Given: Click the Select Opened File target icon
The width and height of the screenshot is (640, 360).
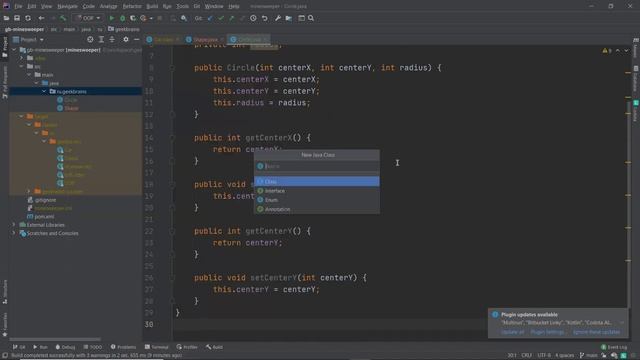Looking at the screenshot, I should click(x=90, y=40).
